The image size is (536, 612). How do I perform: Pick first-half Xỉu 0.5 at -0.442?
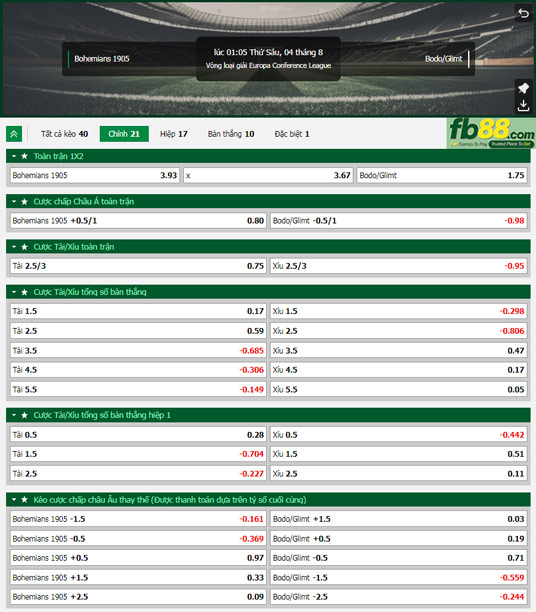399,434
